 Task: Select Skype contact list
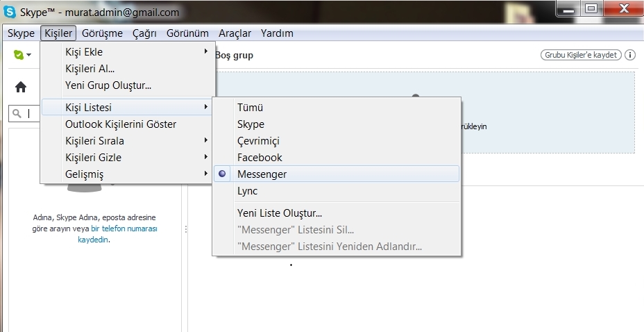(x=337, y=124)
